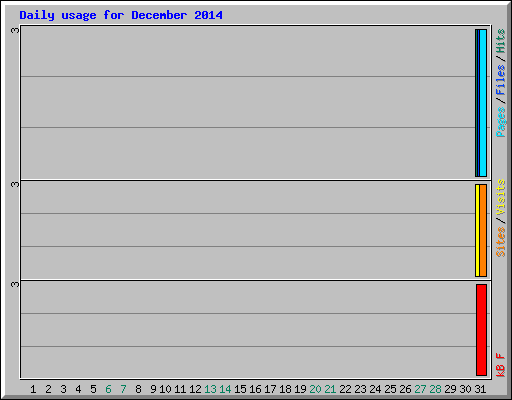The width and height of the screenshot is (512, 400).
Task: Click green weekend day label 7
Action: [x=123, y=389]
